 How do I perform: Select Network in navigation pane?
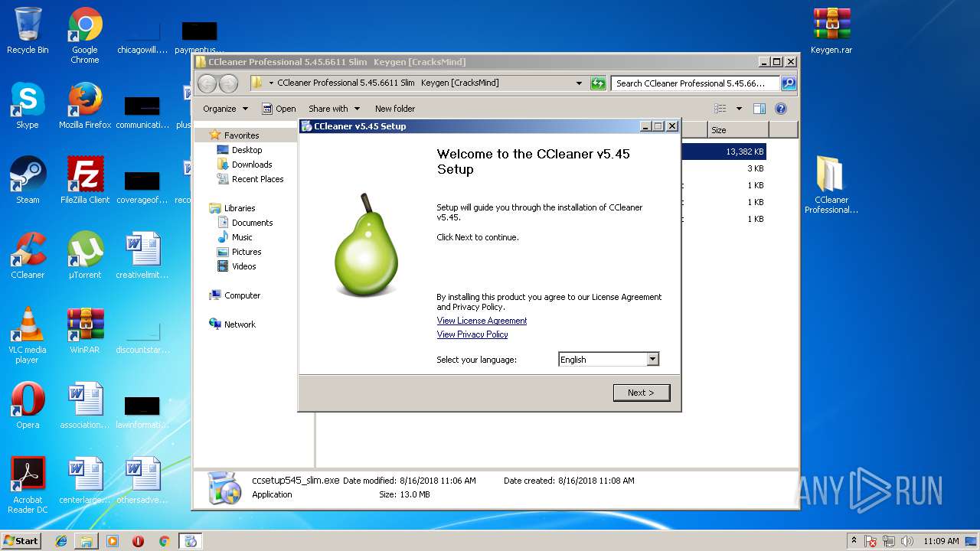pyautogui.click(x=240, y=324)
